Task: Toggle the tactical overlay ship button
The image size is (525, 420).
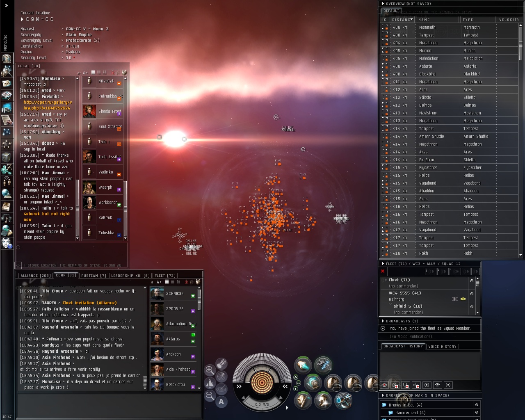Action: tap(210, 383)
